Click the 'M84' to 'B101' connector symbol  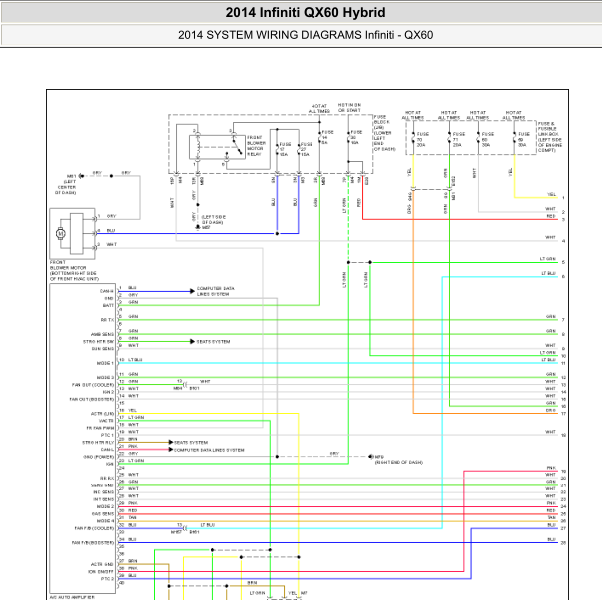pyautogui.click(x=185, y=384)
